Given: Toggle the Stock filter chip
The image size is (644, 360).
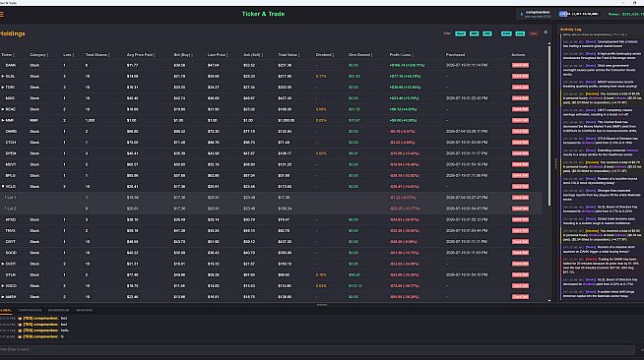Looking at the screenshot, I should (x=460, y=33).
